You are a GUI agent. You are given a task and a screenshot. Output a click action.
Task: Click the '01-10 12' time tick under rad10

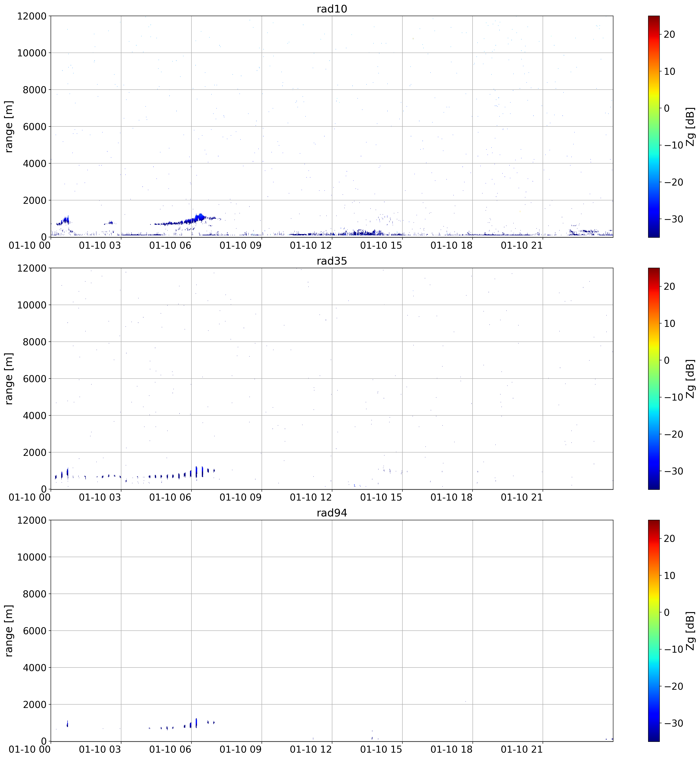coord(311,246)
